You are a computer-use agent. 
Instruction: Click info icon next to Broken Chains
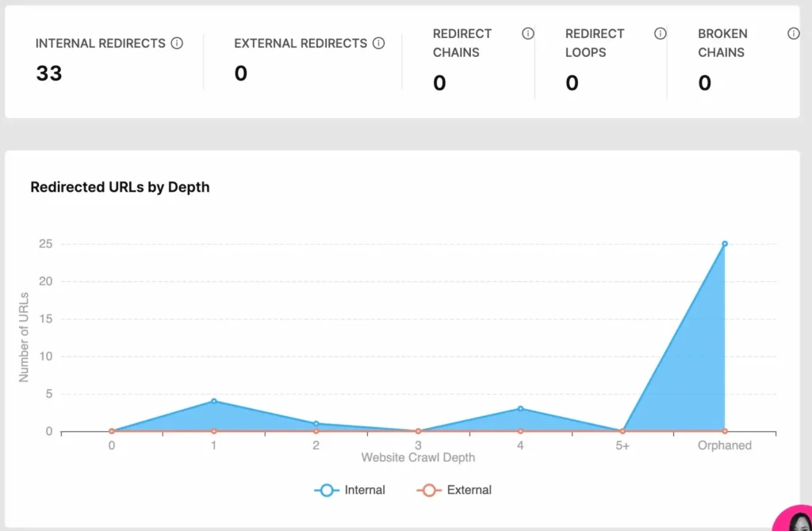click(793, 33)
